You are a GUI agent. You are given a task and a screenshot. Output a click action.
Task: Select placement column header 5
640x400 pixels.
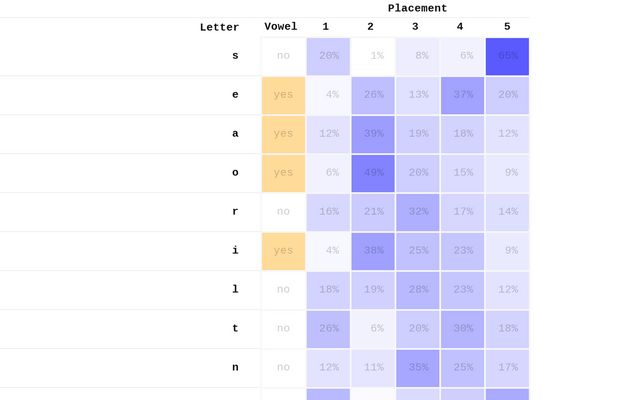tap(507, 26)
